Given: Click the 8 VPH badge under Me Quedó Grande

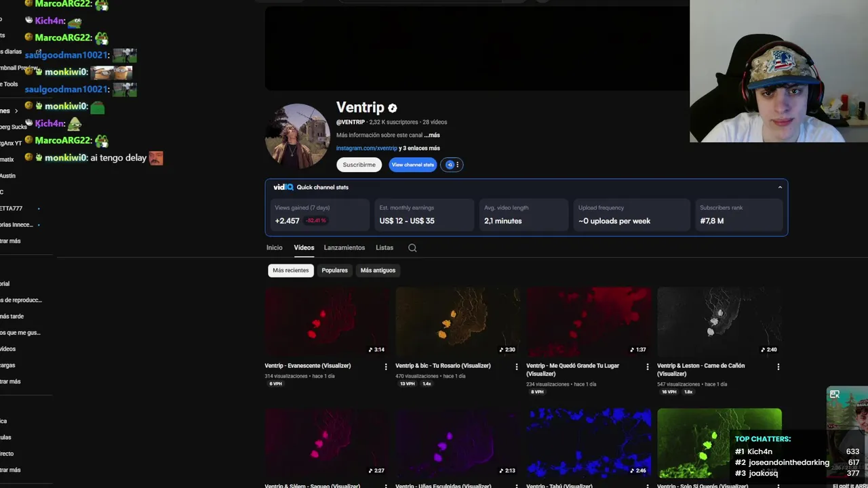Looking at the screenshot, I should tap(537, 392).
